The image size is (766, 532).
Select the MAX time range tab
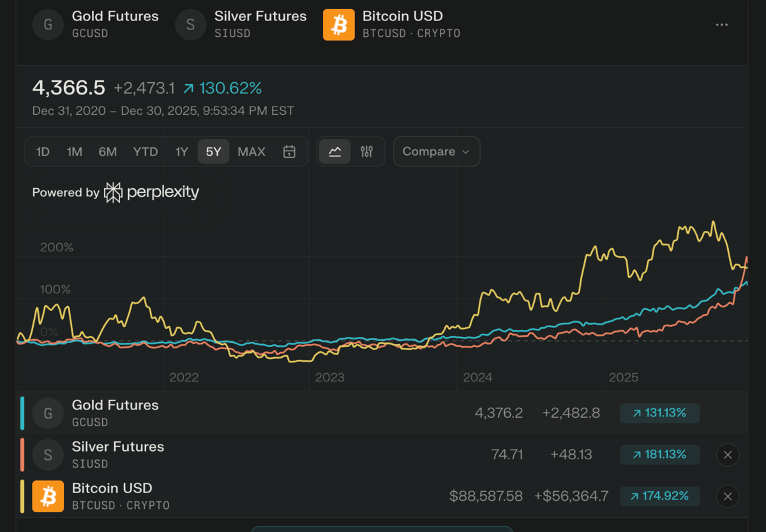tap(251, 151)
